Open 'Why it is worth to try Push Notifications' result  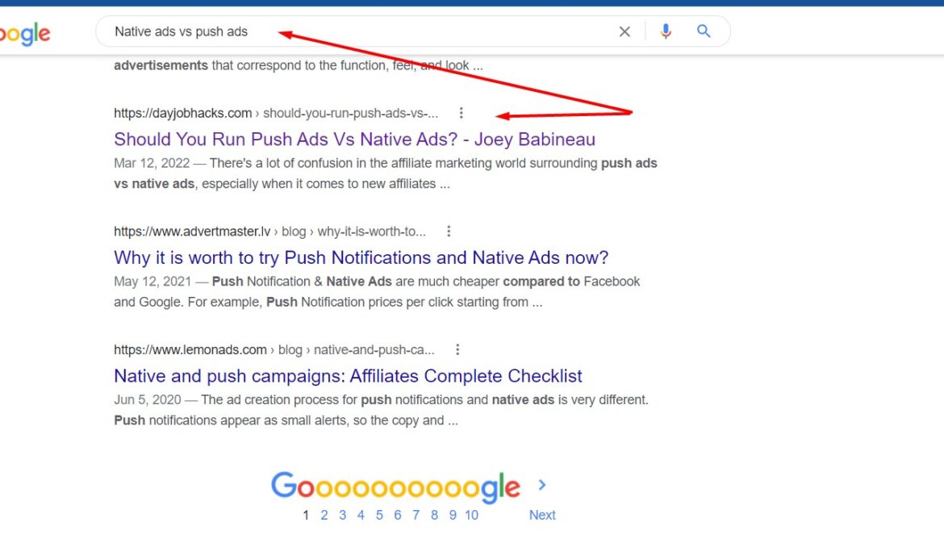tap(361, 257)
